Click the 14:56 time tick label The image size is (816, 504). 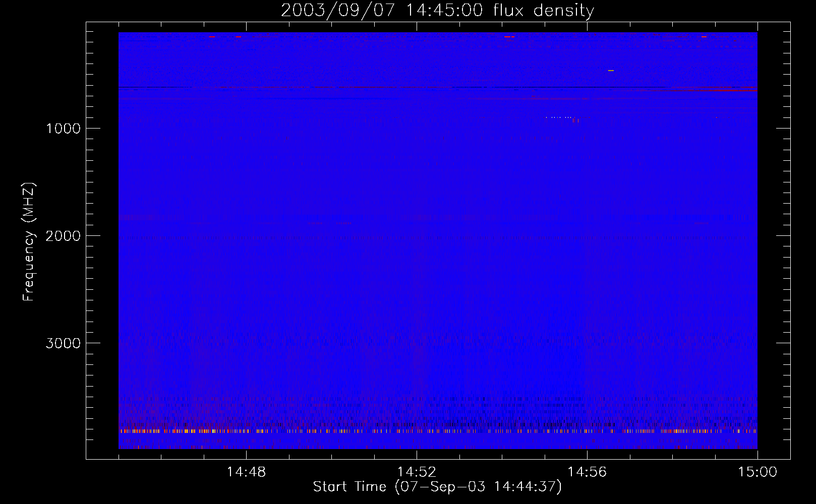[587, 472]
